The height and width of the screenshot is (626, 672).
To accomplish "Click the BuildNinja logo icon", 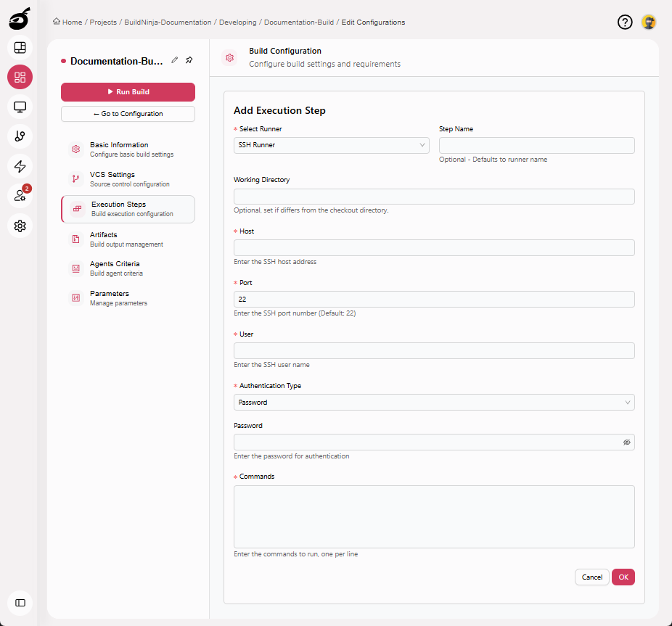I will click(x=20, y=19).
